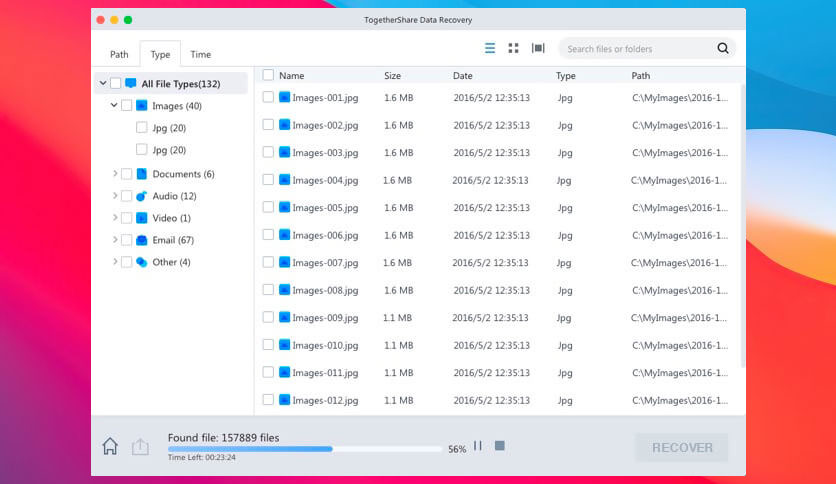Image resolution: width=836 pixels, height=484 pixels.
Task: Tick the Documents (6) checkbox
Action: coord(126,174)
